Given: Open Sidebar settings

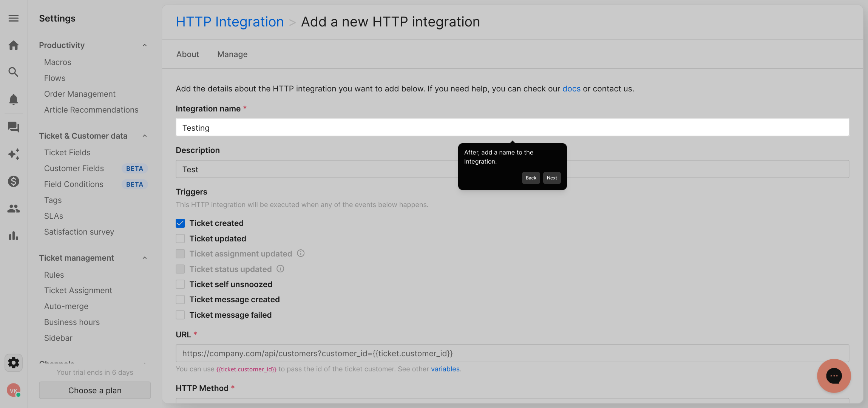Looking at the screenshot, I should [x=58, y=338].
